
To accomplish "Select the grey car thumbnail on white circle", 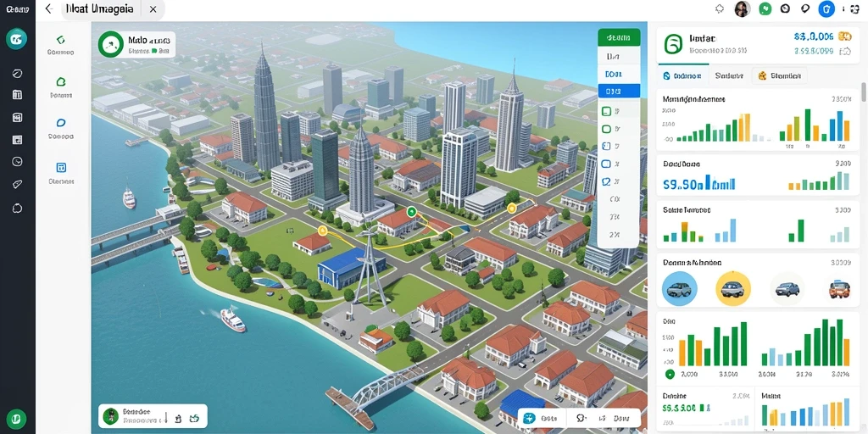I will (787, 288).
